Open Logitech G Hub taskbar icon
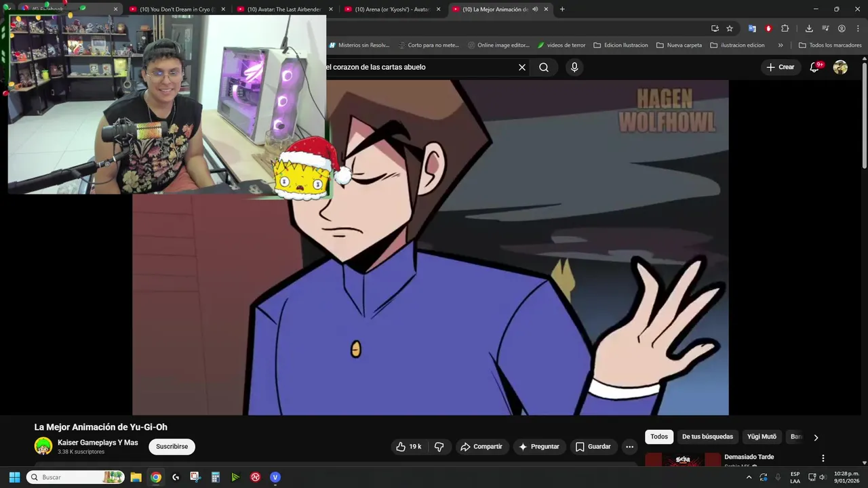 point(176,477)
